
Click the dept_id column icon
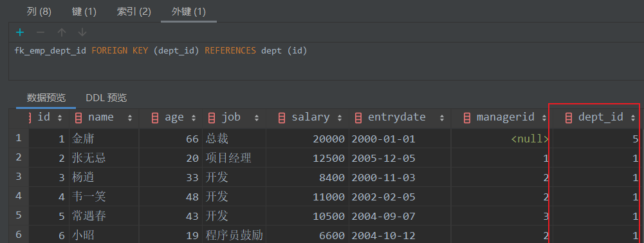pos(569,118)
